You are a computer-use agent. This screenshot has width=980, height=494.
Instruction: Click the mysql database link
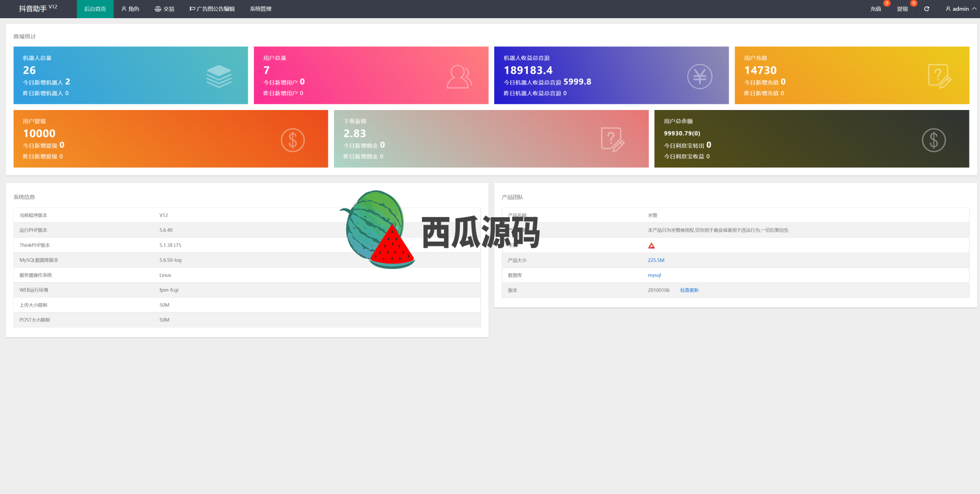pos(654,275)
